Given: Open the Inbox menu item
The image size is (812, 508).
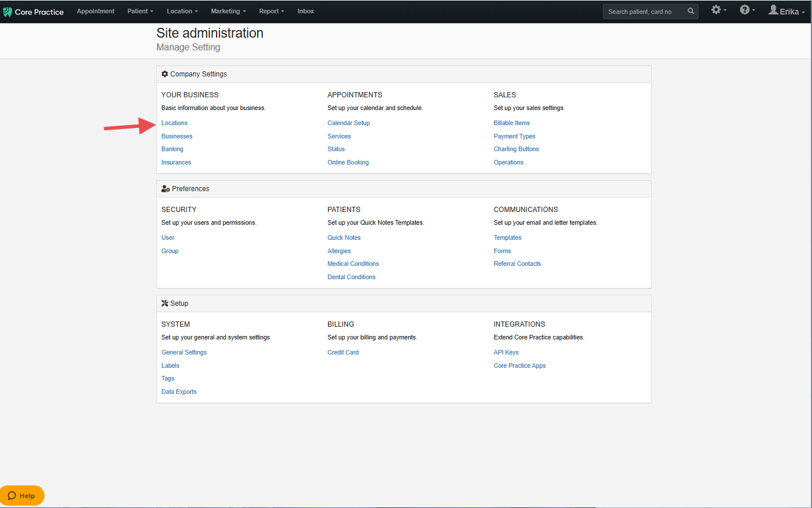Looking at the screenshot, I should (305, 11).
